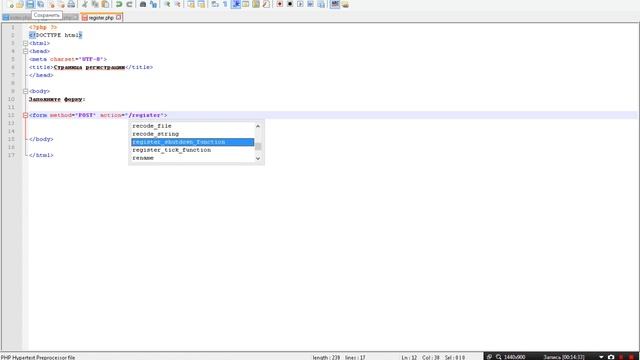
Task: Start macro recording with red dot icon
Action: [280, 4]
